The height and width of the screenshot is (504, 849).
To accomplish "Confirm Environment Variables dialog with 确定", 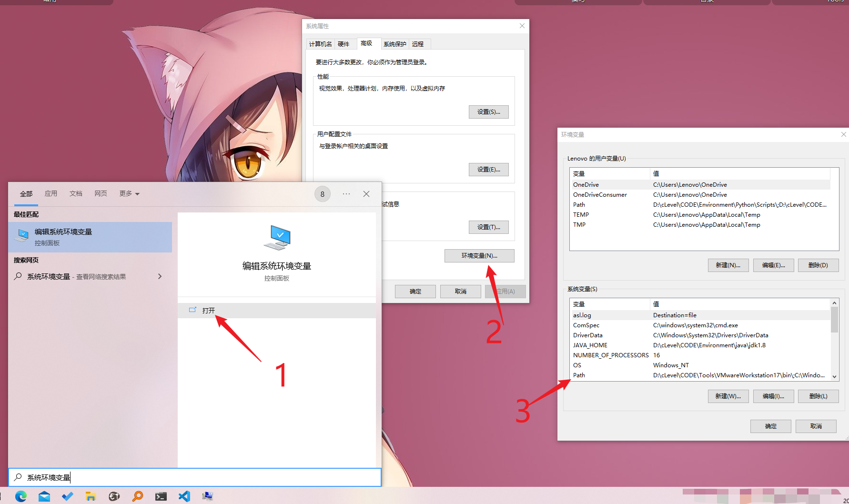I will (x=771, y=426).
